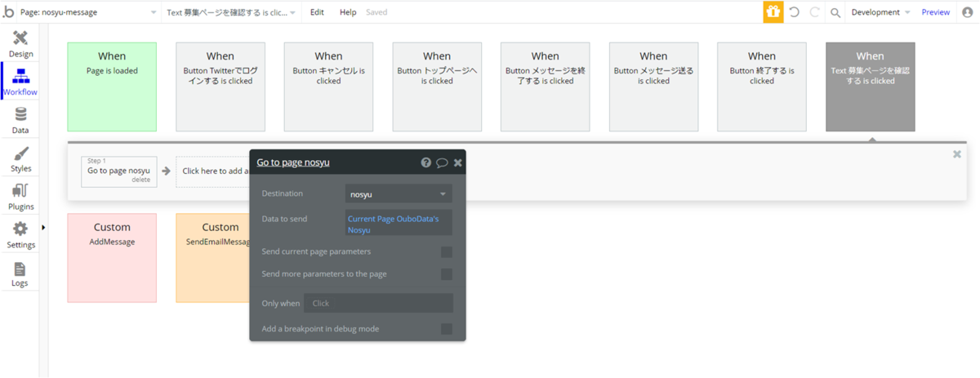Select Button Twitterでログインする is clicked event

pos(220,87)
